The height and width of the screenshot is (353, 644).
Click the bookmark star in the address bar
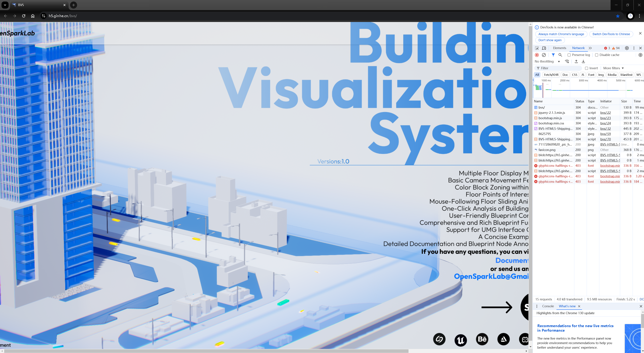[618, 16]
